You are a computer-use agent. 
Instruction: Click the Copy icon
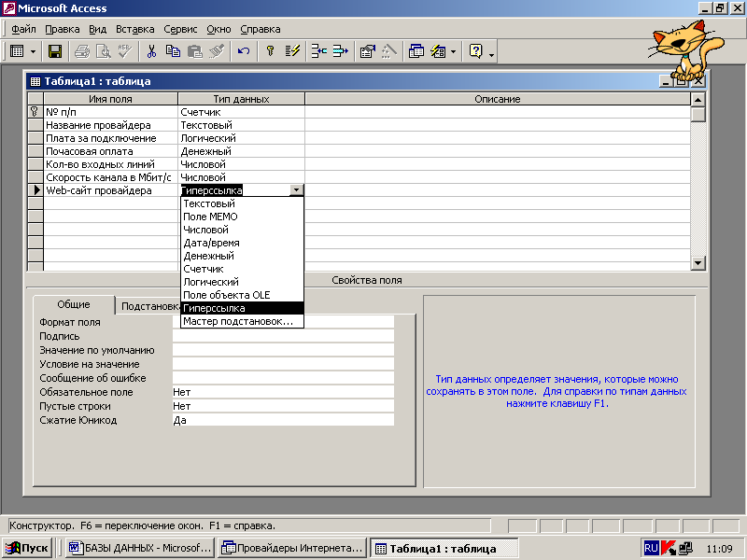[173, 51]
